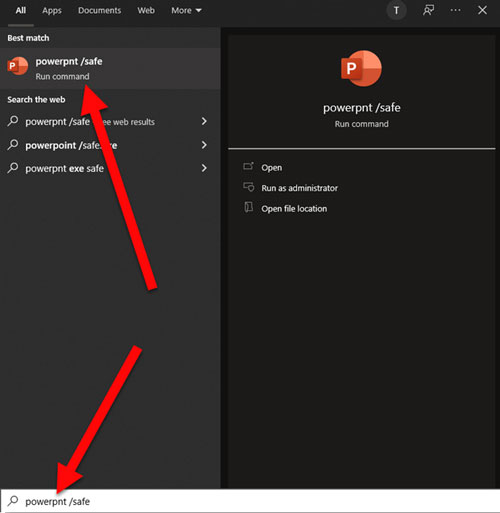Choose Run as administrator
This screenshot has height=513, width=500.
[299, 188]
